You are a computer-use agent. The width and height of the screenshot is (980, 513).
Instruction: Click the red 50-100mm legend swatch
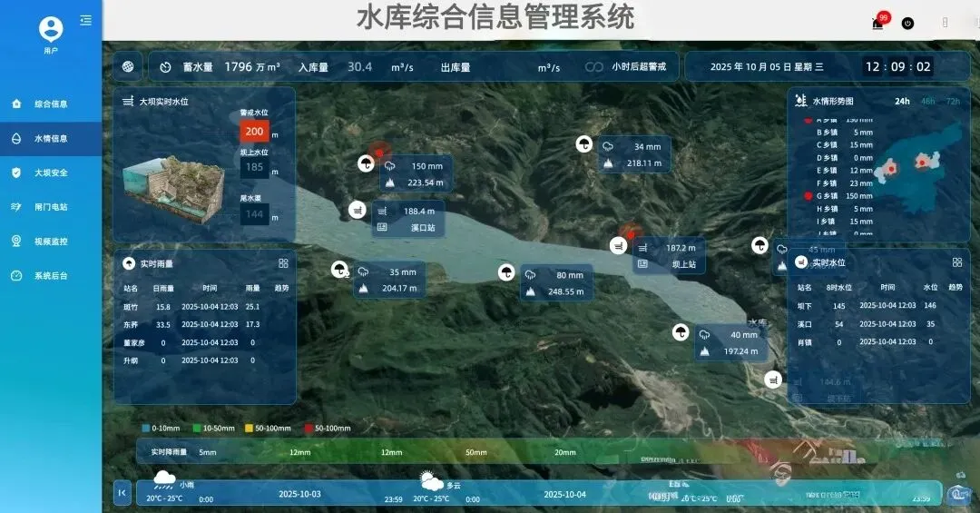tap(309, 428)
